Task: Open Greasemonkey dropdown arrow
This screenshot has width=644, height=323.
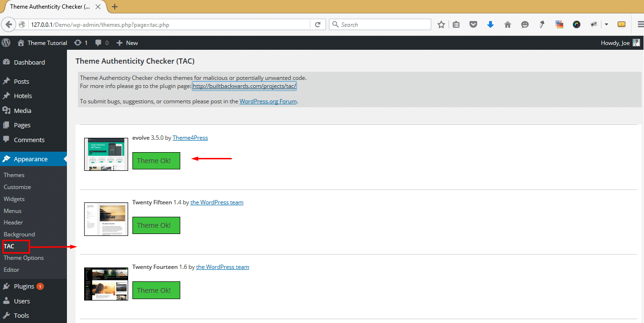Action: pos(606,24)
